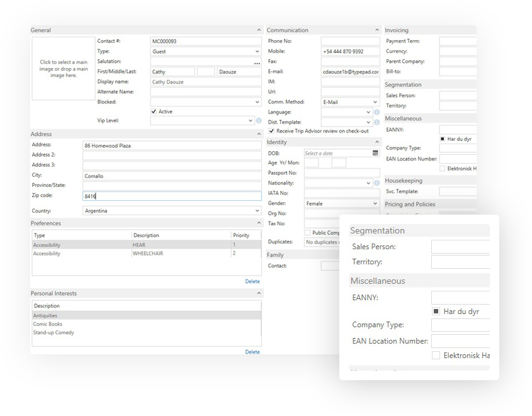Screen dimensions: 532x416
Task: Click the Passport No field
Action: (x=342, y=173)
